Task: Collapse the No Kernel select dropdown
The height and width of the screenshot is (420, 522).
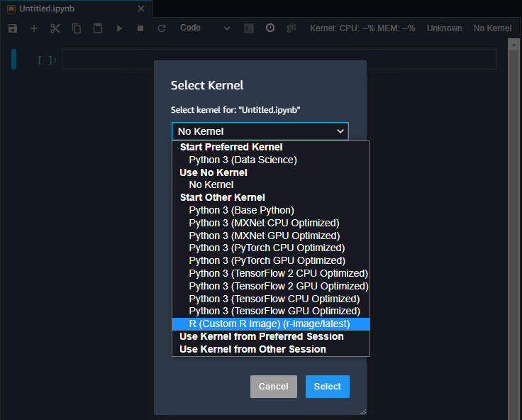Action: pos(260,131)
